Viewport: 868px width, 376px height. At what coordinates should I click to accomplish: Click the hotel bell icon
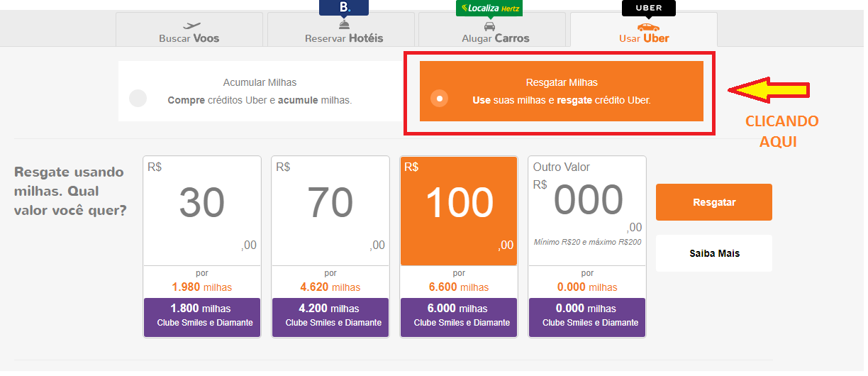tap(344, 26)
